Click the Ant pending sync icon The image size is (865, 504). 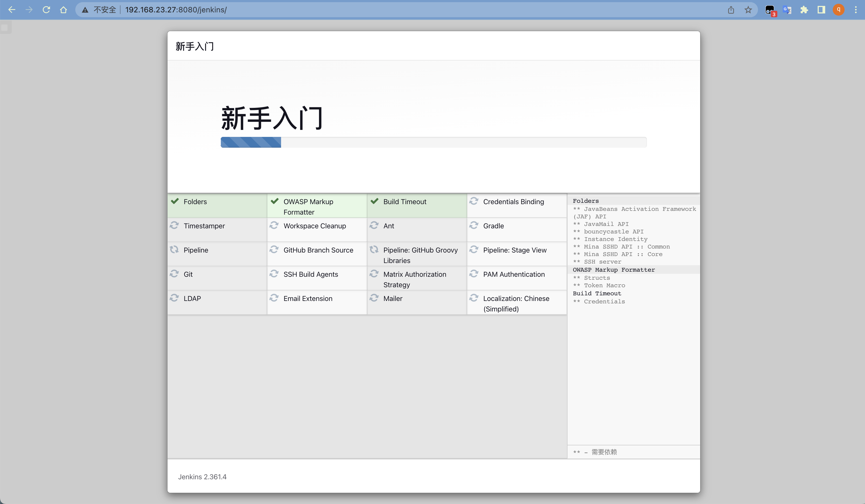point(374,225)
